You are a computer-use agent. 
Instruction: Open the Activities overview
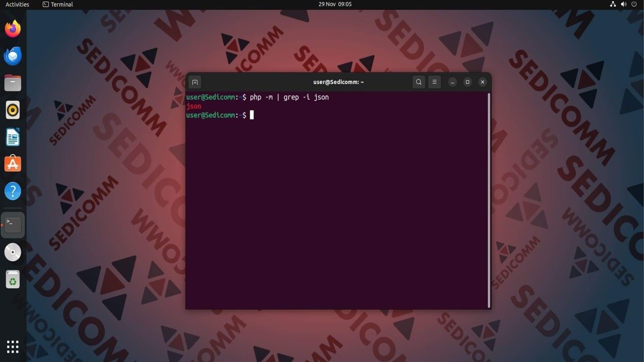(17, 4)
